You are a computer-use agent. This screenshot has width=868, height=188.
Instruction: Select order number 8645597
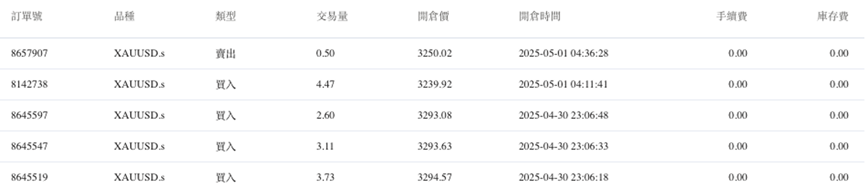(29, 115)
